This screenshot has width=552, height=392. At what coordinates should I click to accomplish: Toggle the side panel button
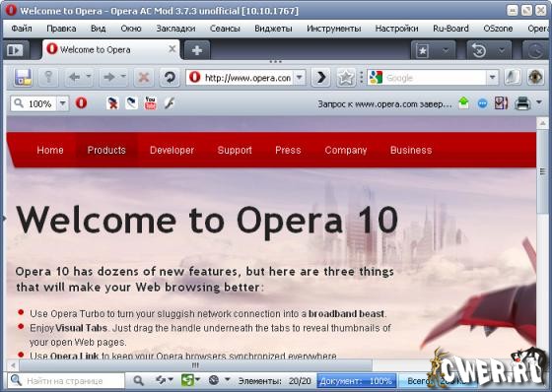[x=15, y=50]
